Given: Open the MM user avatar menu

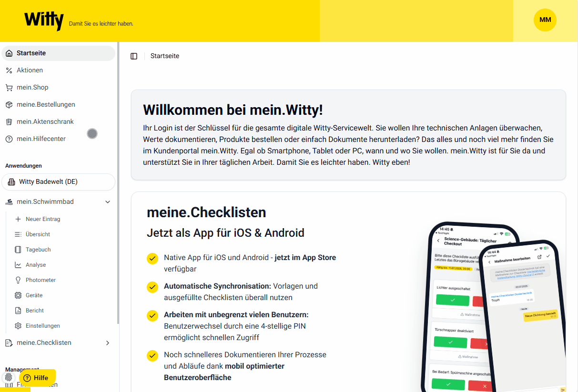Looking at the screenshot, I should 545,20.
